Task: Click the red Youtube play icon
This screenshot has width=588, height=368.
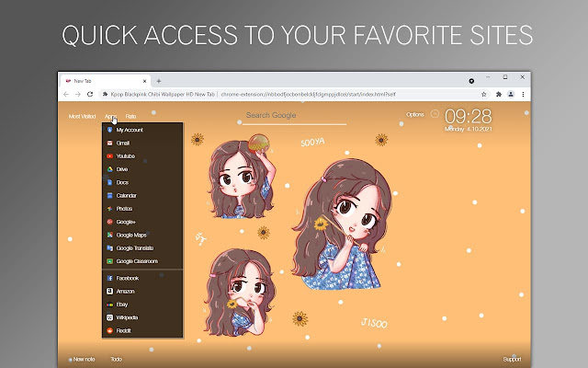Action: pos(109,156)
